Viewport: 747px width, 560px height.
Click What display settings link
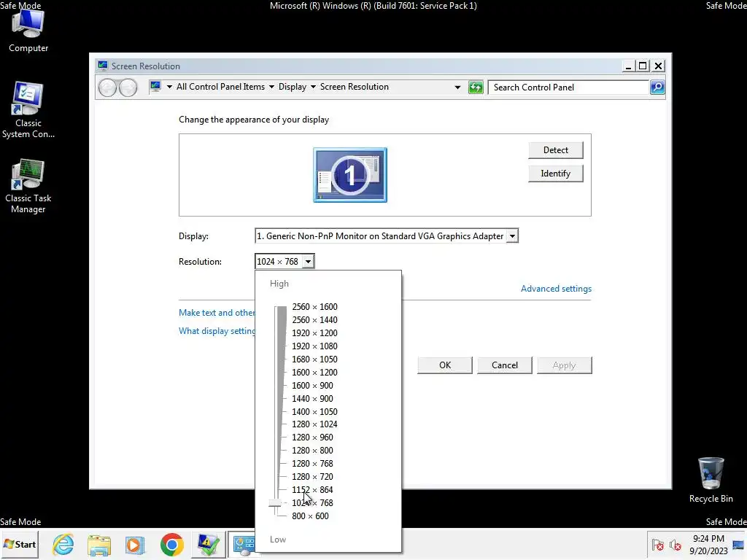(217, 330)
